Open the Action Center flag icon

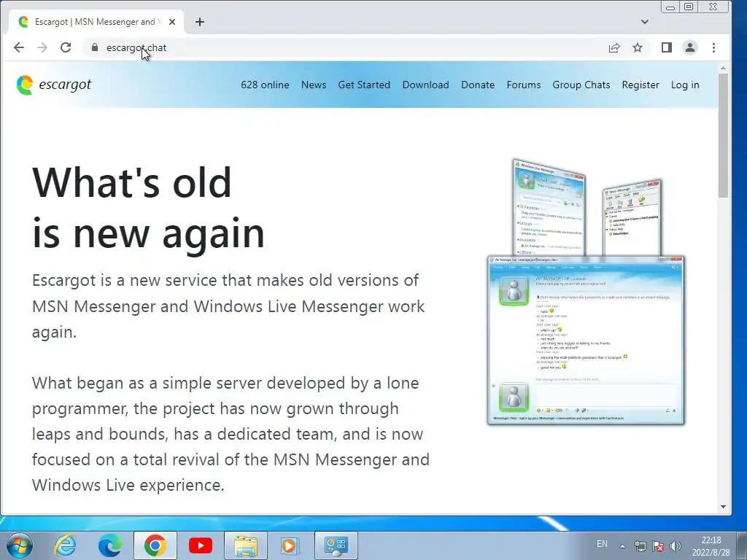tap(658, 546)
